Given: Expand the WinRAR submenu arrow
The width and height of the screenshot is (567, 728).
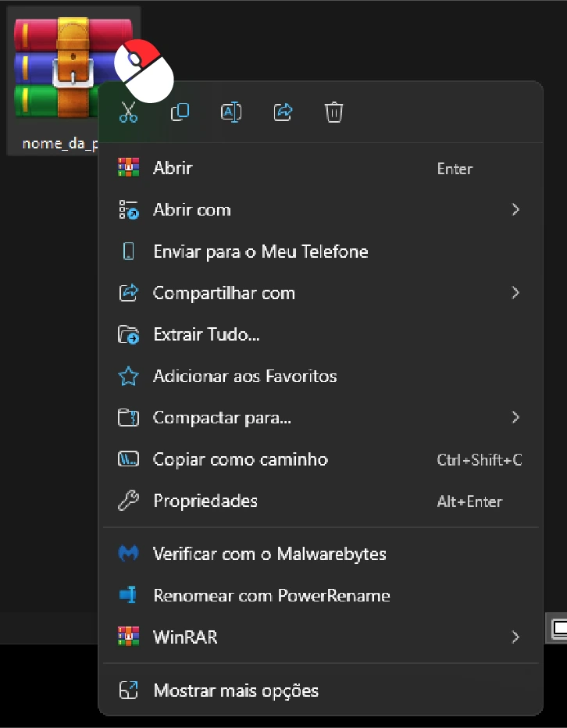Looking at the screenshot, I should coord(515,637).
